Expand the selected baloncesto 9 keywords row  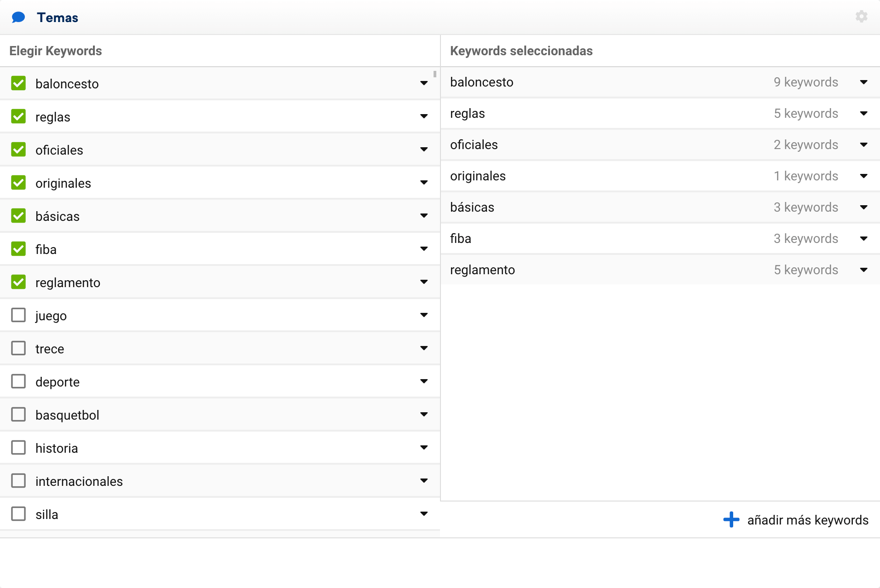[864, 82]
